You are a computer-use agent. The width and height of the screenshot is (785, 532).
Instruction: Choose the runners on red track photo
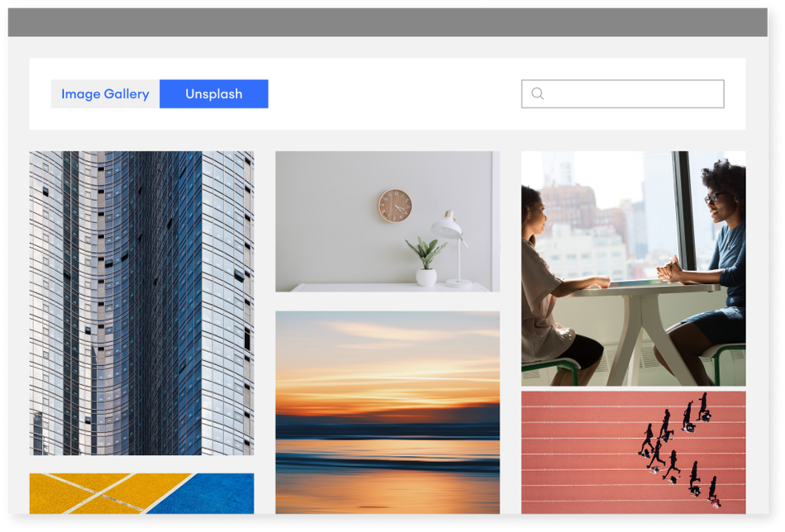coord(633,453)
